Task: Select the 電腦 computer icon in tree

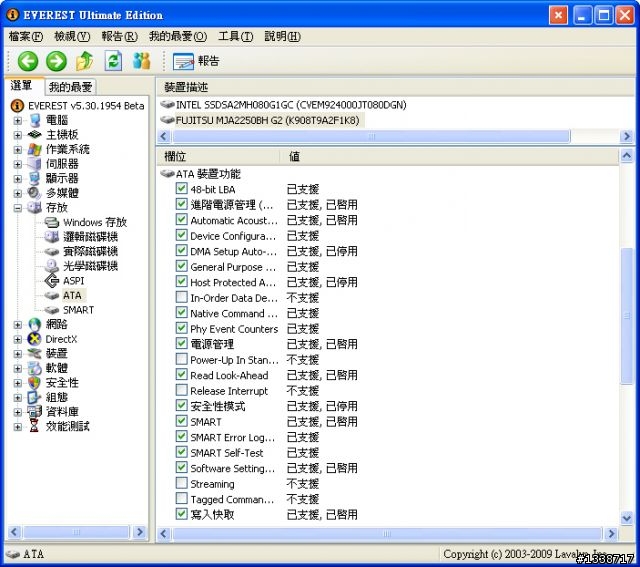Action: click(35, 120)
